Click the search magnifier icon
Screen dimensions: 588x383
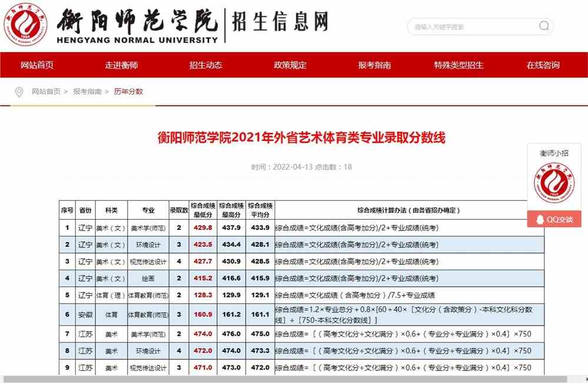click(544, 26)
